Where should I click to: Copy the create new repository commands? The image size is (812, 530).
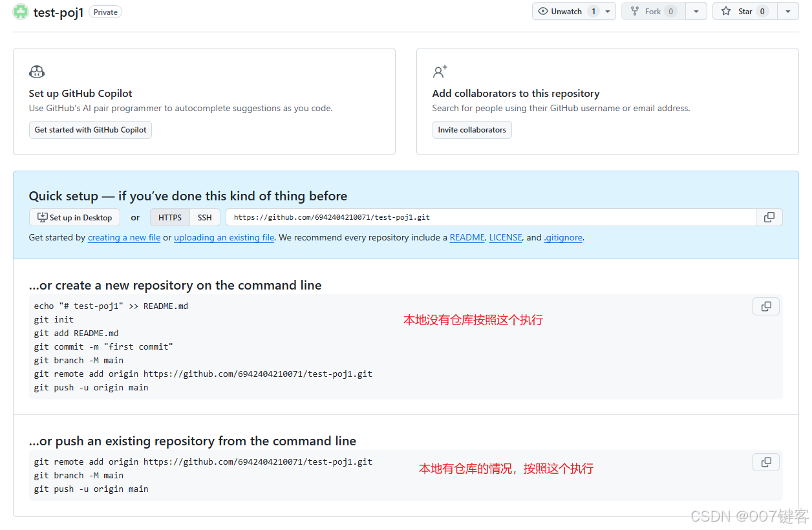pos(766,306)
